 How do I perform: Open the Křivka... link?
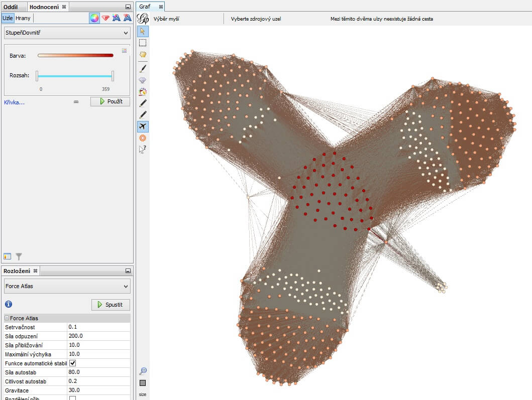tap(14, 102)
